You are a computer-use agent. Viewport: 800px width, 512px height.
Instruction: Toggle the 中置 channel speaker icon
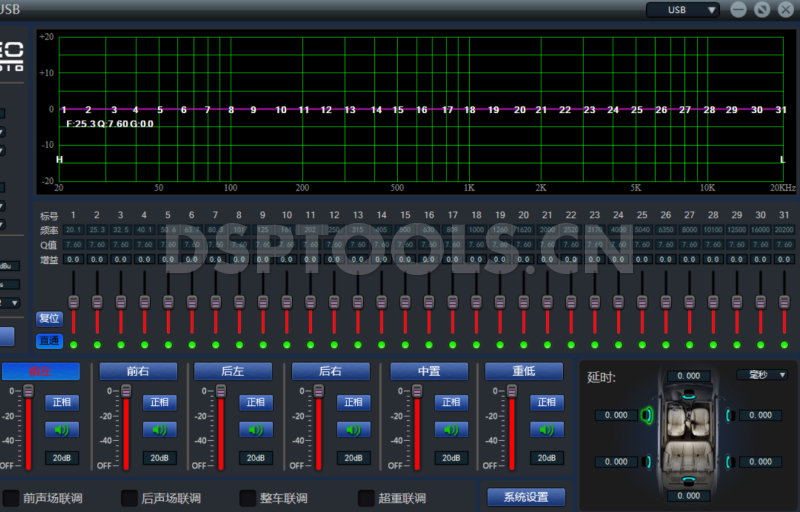tap(450, 430)
